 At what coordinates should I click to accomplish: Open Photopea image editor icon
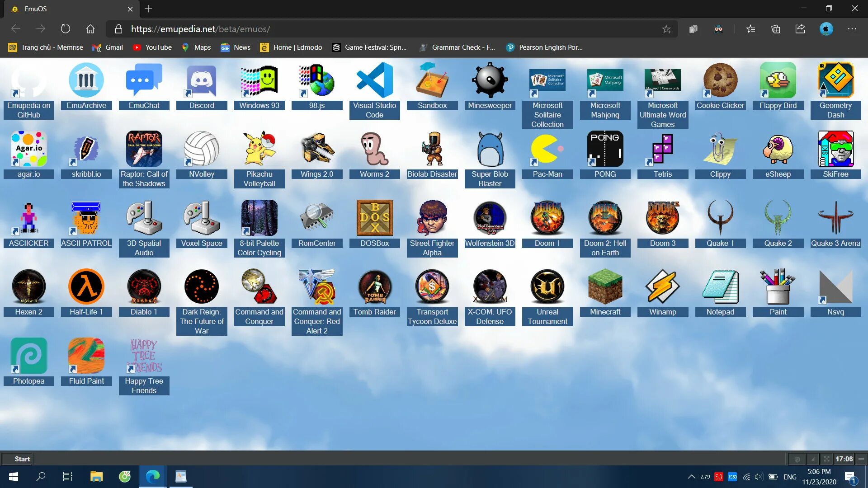point(28,361)
